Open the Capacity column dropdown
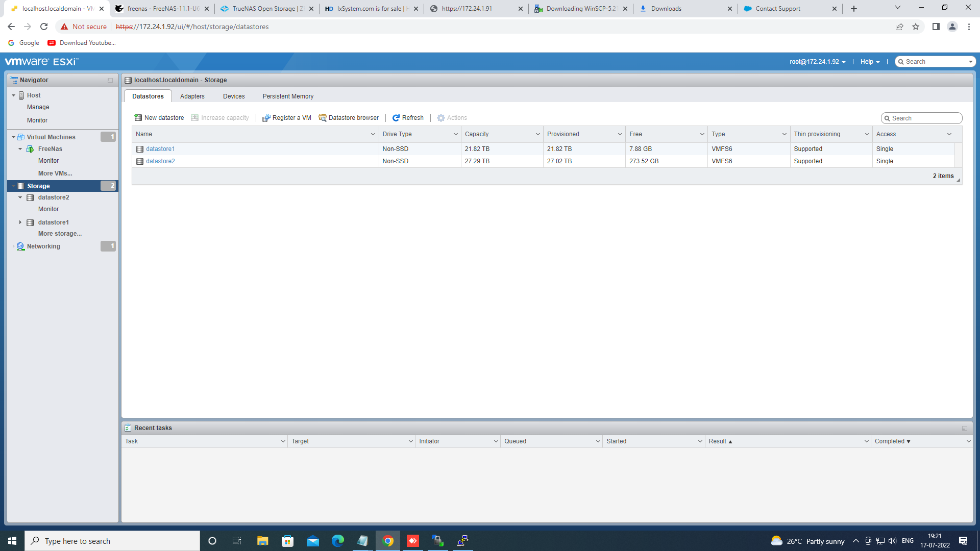 point(537,134)
